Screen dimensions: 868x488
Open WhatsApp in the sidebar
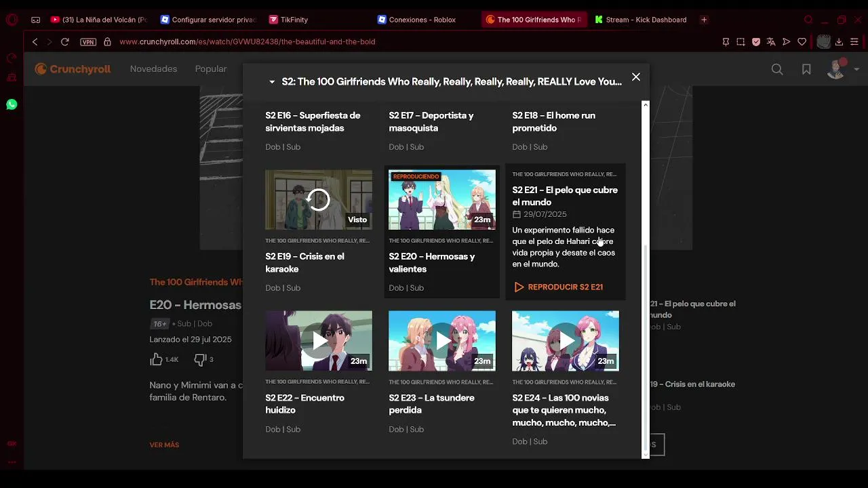(12, 104)
